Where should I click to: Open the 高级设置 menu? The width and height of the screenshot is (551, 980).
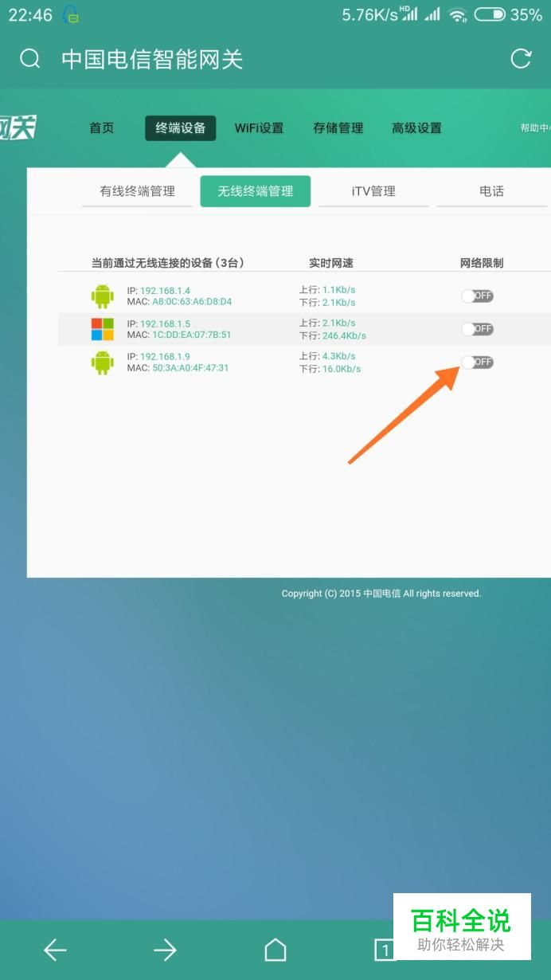pos(416,127)
